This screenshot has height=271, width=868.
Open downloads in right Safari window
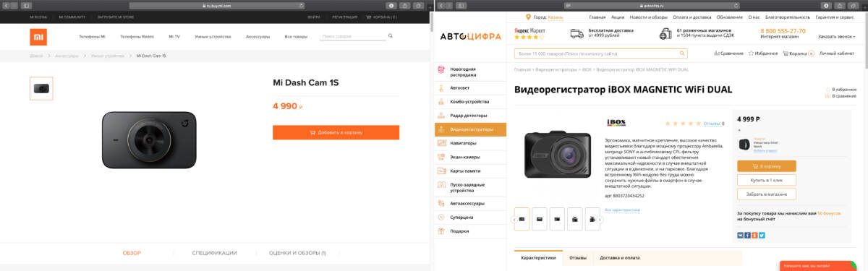tap(827, 5)
